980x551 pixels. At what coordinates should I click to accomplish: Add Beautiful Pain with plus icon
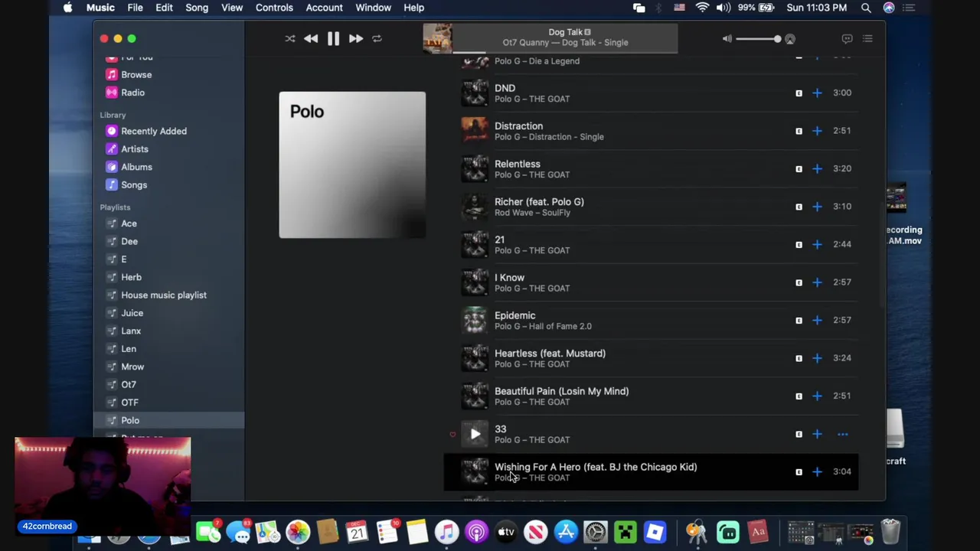(x=817, y=396)
